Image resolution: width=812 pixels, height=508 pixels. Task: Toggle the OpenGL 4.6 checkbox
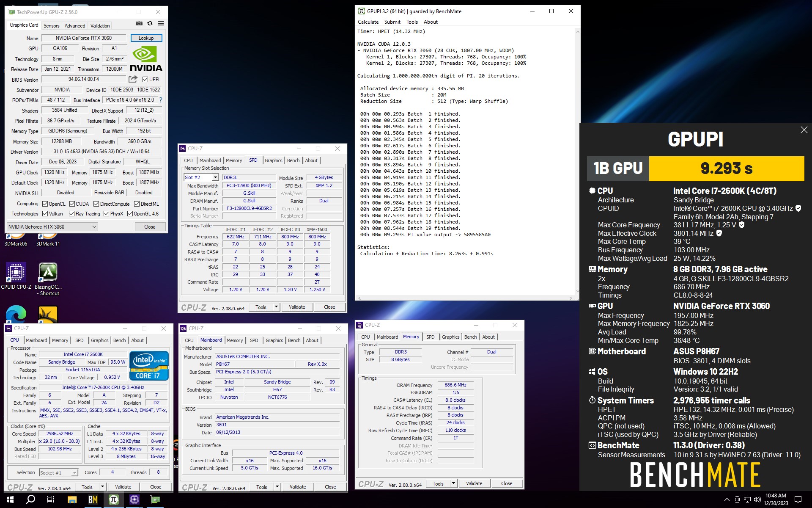tap(130, 214)
